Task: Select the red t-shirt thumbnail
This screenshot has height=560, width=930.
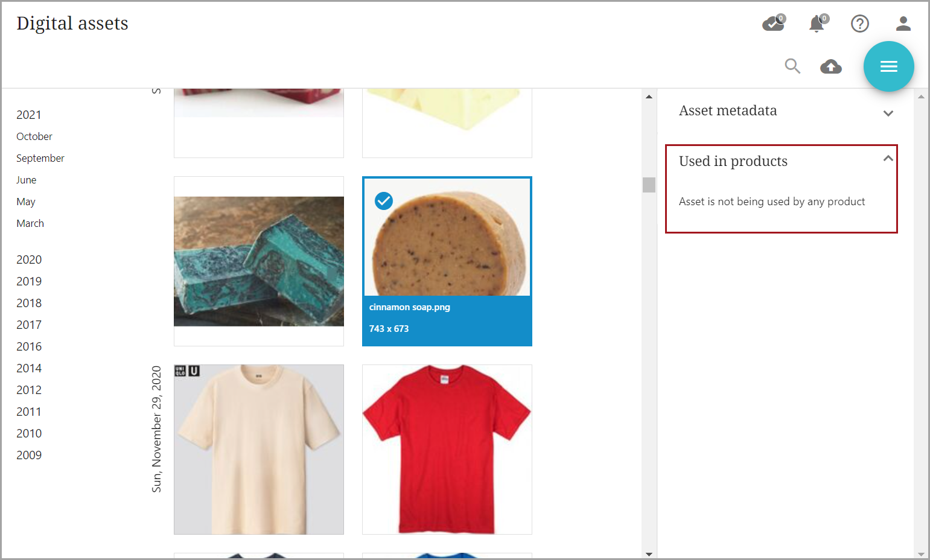Action: coord(447,449)
